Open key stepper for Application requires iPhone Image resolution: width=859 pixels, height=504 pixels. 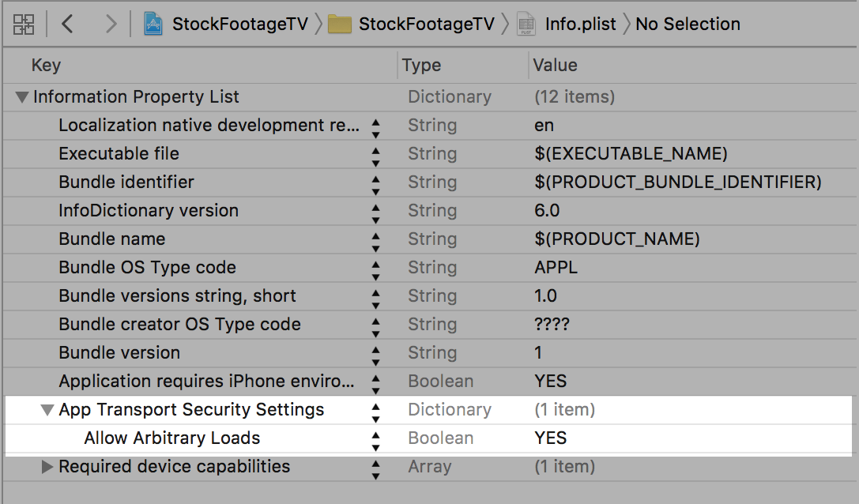tap(376, 384)
